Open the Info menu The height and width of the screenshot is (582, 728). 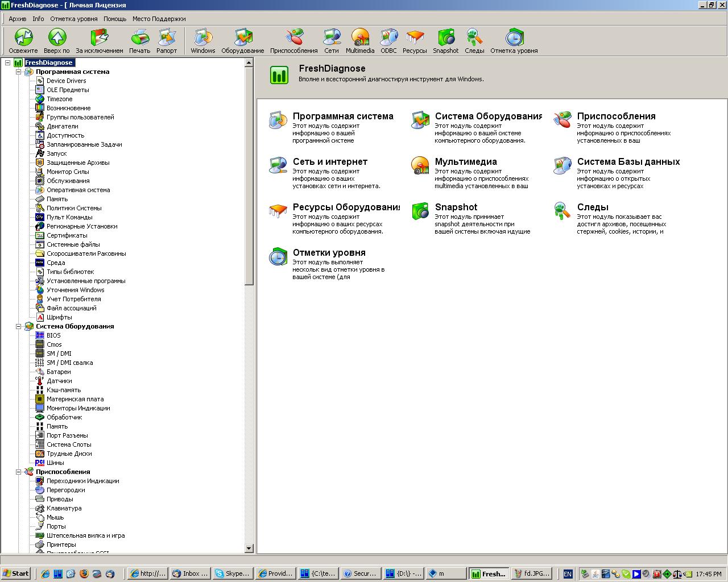[38, 19]
